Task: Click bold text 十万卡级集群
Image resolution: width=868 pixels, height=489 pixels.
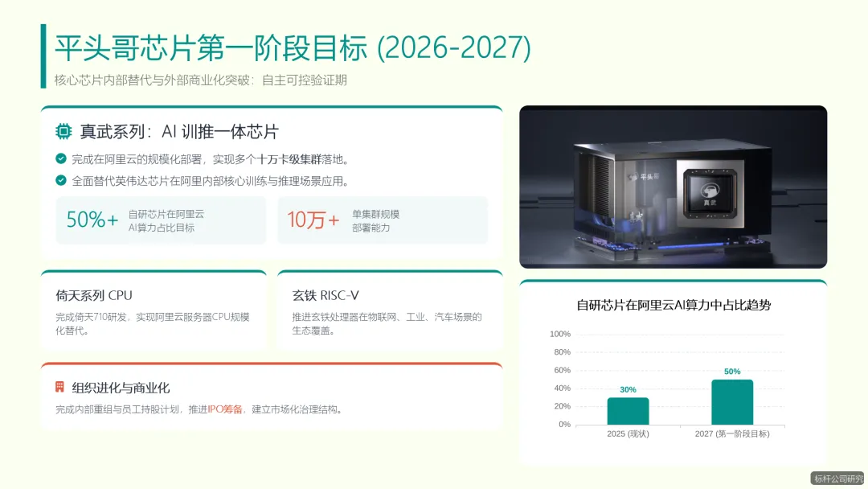Action: (x=289, y=159)
